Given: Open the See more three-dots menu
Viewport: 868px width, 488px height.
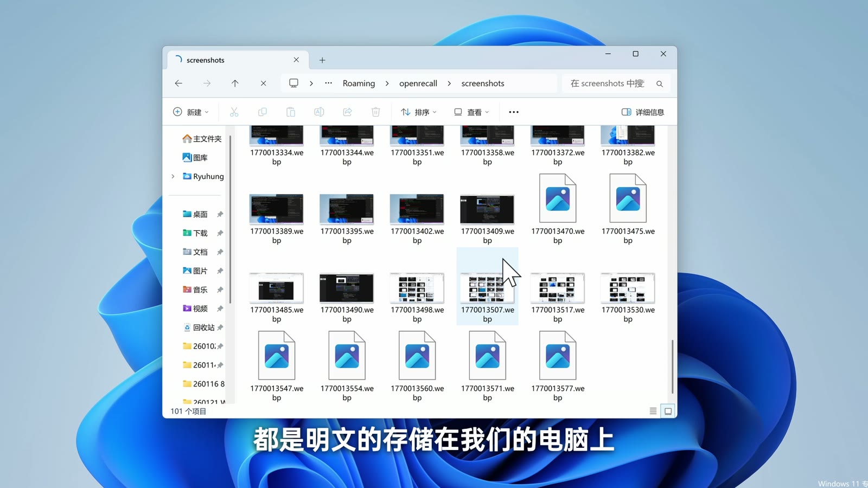Looking at the screenshot, I should pos(514,112).
